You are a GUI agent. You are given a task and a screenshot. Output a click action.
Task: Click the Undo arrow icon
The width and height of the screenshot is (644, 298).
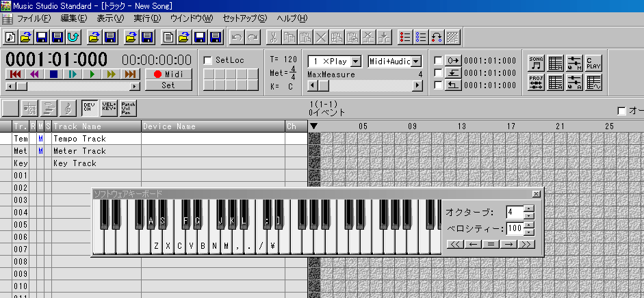pyautogui.click(x=236, y=38)
